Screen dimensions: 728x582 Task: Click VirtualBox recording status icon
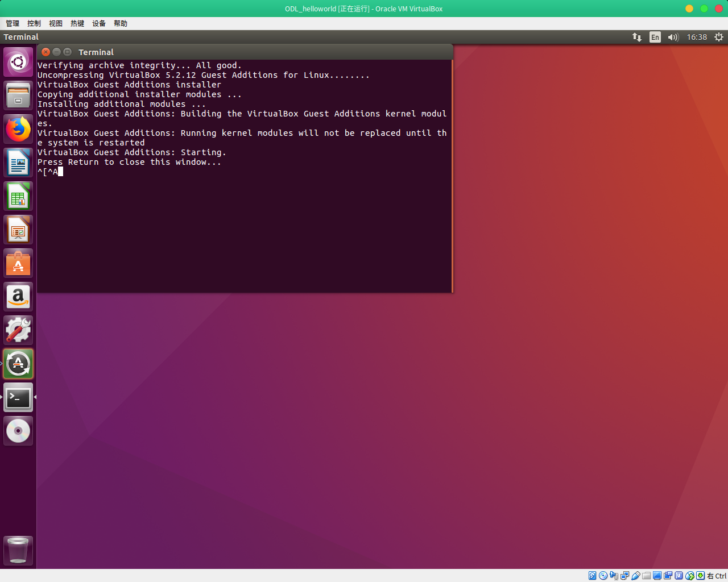[668, 576]
